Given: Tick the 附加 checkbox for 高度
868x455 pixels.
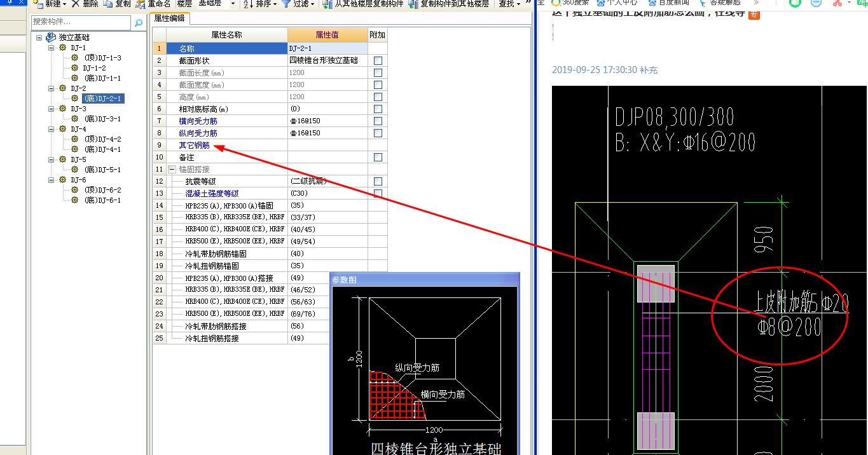Looking at the screenshot, I should pos(378,97).
